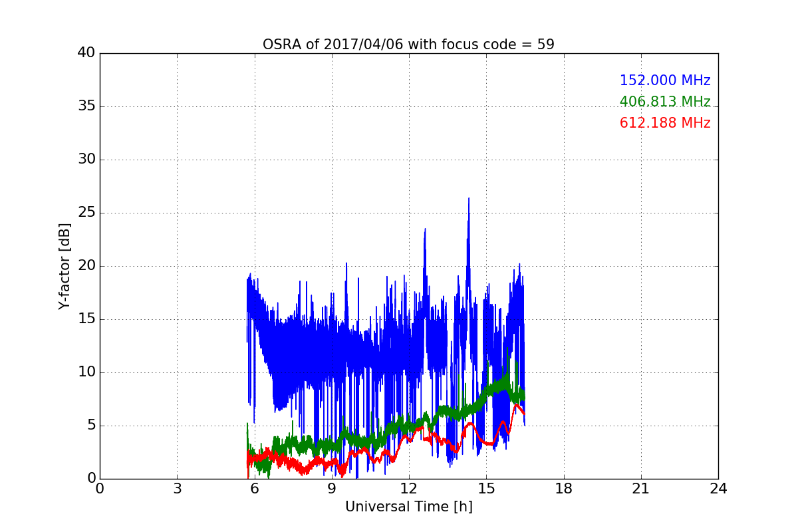Image resolution: width=798 pixels, height=532 pixels.
Task: Click the x-axis tick label 24
Action: [718, 489]
